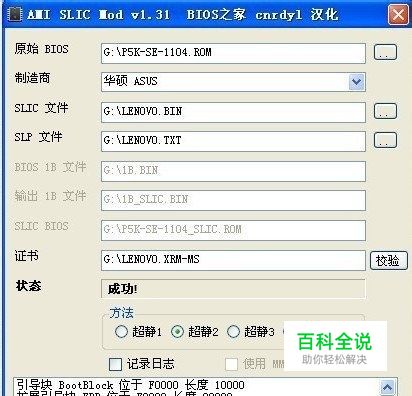Select the 超静2 method radio button

pos(177,331)
